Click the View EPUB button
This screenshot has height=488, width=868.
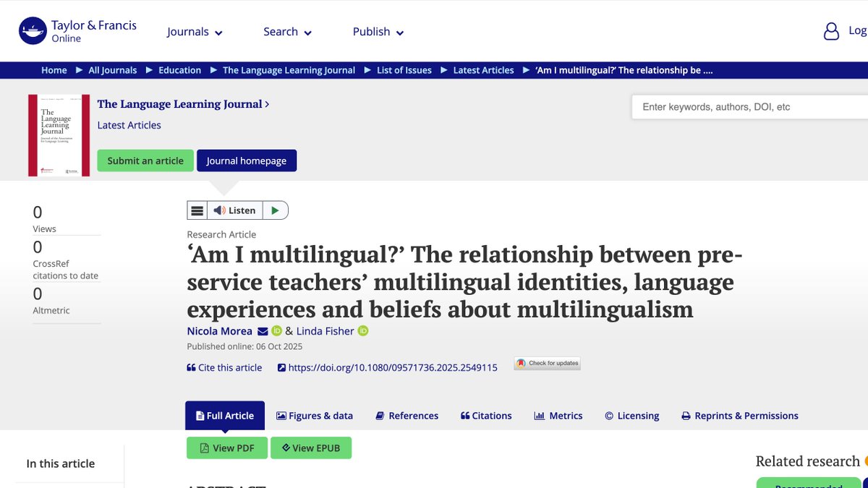311,448
